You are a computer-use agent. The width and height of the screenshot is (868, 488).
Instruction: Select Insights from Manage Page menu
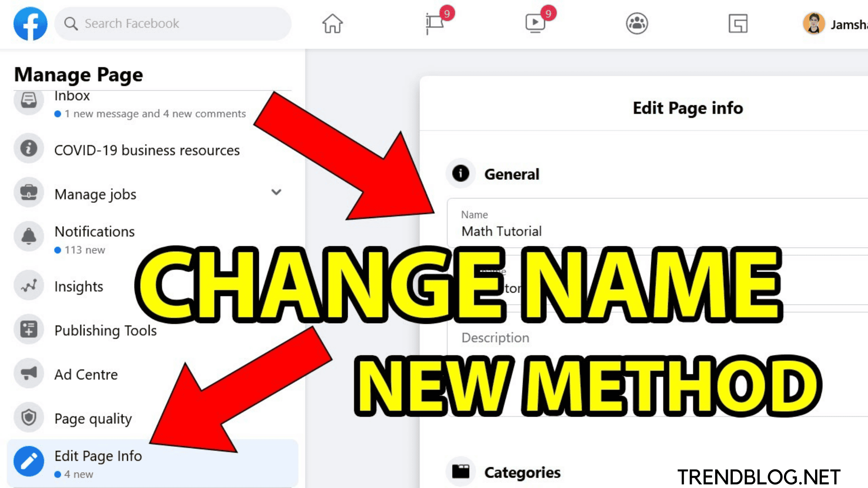(x=78, y=286)
